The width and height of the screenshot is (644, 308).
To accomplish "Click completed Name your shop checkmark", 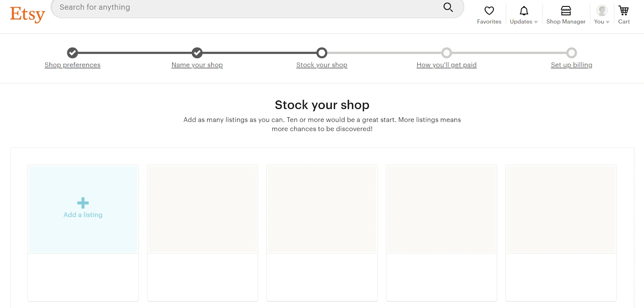I will 197,53.
